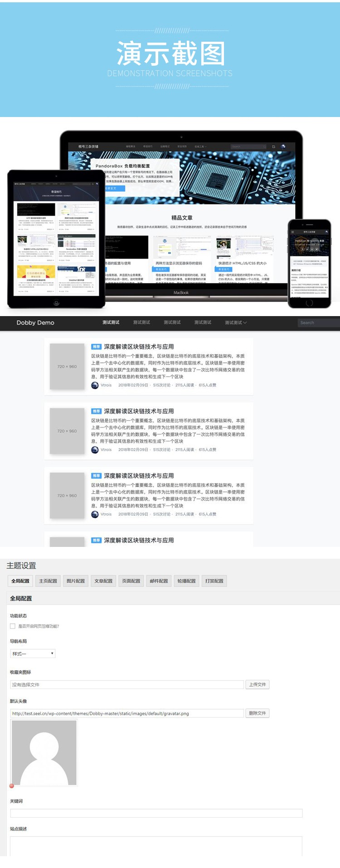340x868 pixels.
Task: Open the 全局配置 settings tab
Action: (x=20, y=581)
